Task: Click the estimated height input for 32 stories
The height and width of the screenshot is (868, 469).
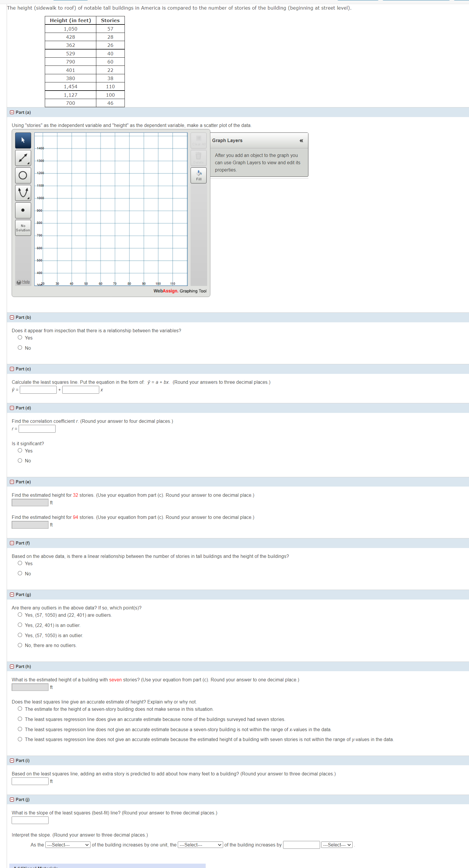Action: coord(30,502)
